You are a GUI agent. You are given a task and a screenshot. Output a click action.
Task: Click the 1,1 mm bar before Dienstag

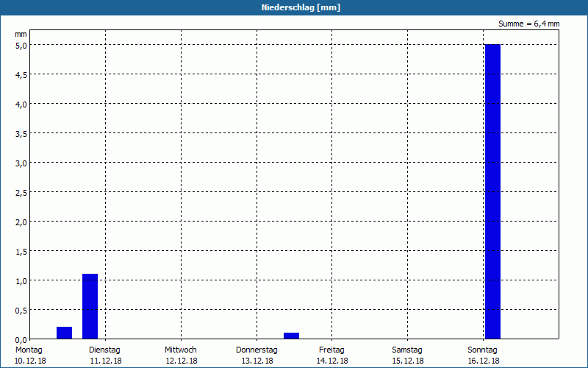(x=90, y=306)
